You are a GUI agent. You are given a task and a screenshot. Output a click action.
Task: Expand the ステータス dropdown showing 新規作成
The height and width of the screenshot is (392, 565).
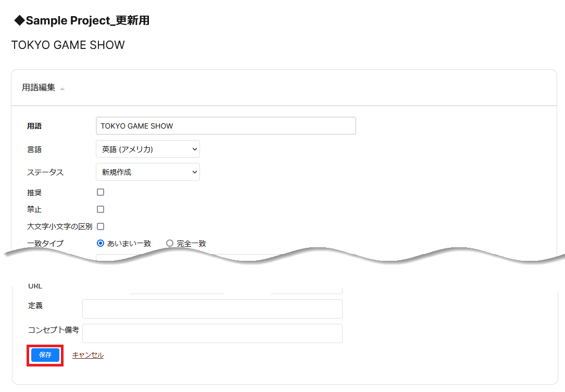(148, 172)
